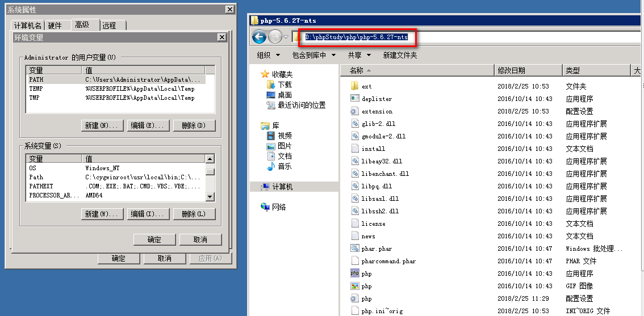This screenshot has height=316, width=644.
Task: Select the phar.phar batch file icon
Action: (x=355, y=248)
